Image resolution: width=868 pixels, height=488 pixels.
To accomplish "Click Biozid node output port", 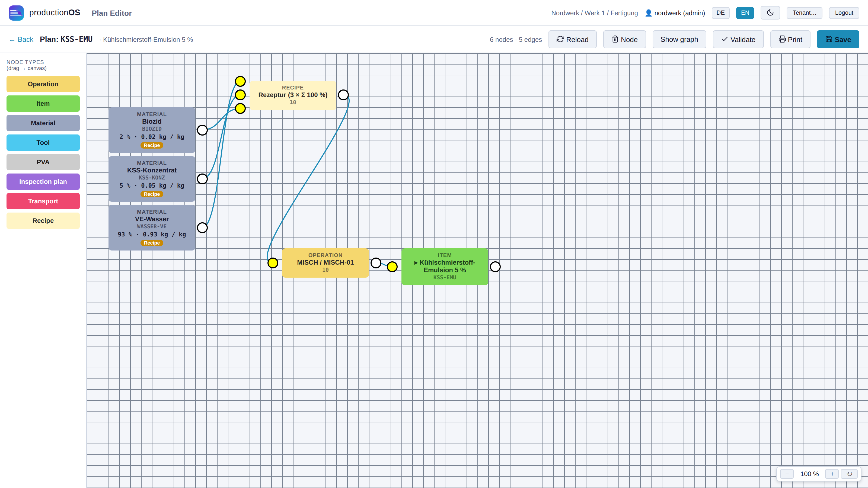I will [202, 130].
